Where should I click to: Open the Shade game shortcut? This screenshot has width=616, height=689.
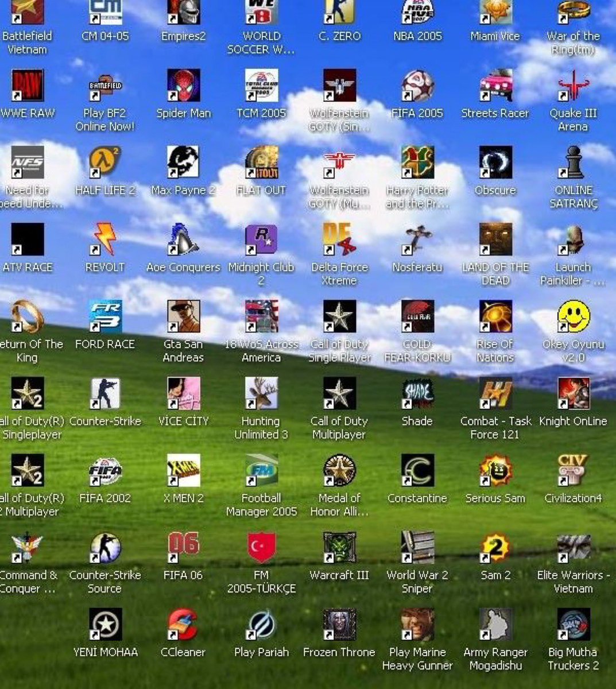[417, 393]
